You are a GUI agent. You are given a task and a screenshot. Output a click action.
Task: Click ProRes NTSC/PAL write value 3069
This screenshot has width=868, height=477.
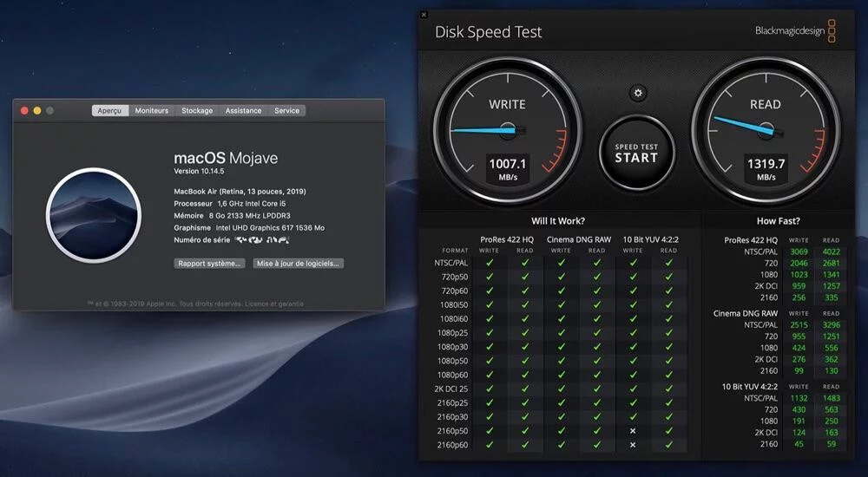tap(799, 252)
